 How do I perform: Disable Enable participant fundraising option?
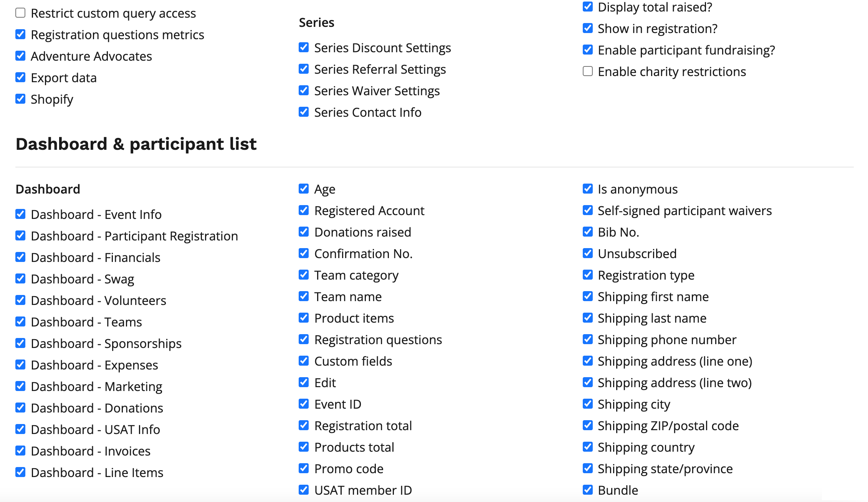pos(587,50)
